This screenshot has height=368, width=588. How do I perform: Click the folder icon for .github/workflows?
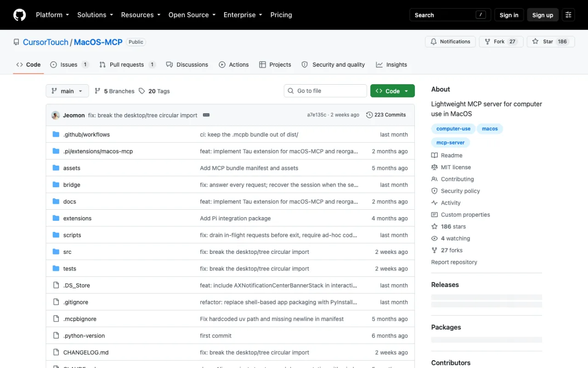(x=56, y=134)
